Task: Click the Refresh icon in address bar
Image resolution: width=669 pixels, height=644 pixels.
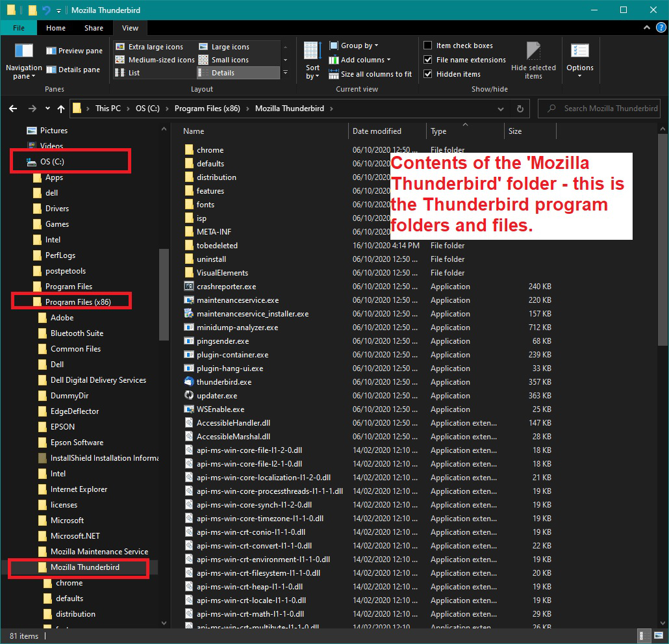Action: [520, 109]
